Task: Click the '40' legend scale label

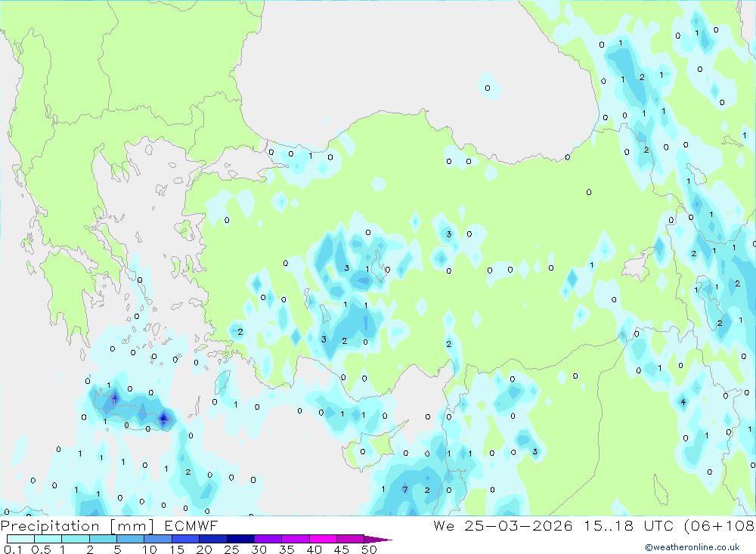Action: [x=314, y=549]
